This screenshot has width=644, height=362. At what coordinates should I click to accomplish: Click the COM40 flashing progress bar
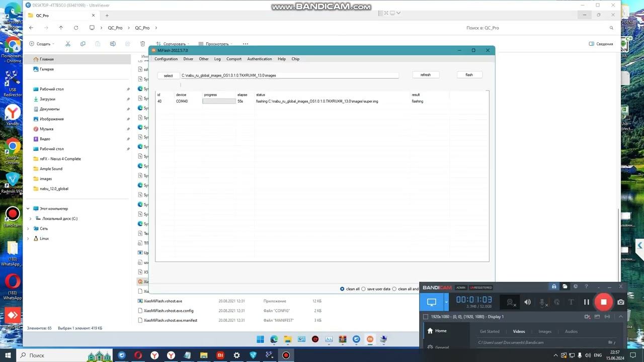[x=219, y=101]
